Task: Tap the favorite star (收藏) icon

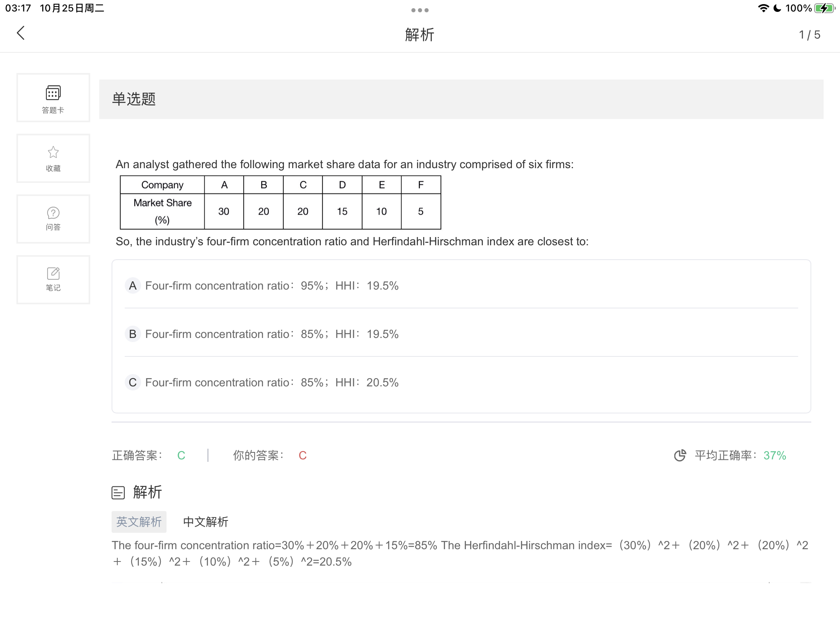Action: (53, 153)
